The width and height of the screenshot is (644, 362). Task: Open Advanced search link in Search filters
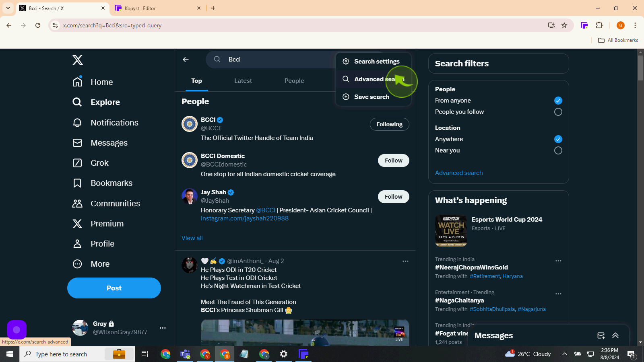(459, 173)
